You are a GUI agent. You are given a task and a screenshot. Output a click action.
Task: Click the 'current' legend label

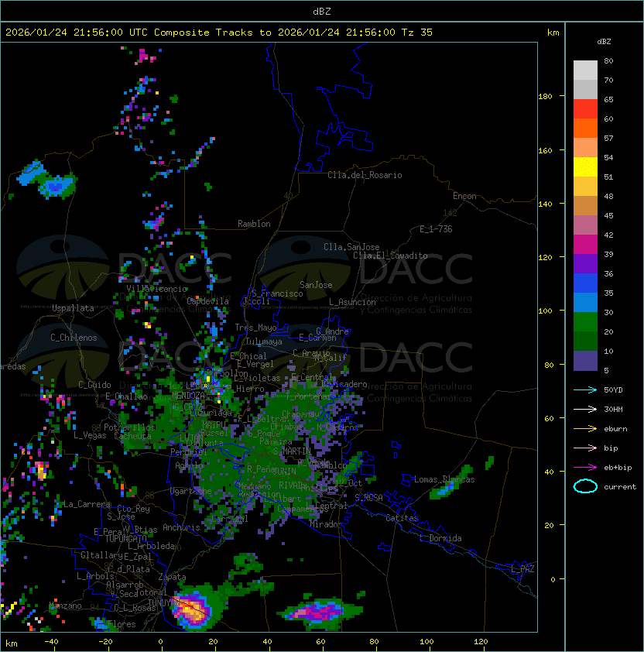click(620, 487)
